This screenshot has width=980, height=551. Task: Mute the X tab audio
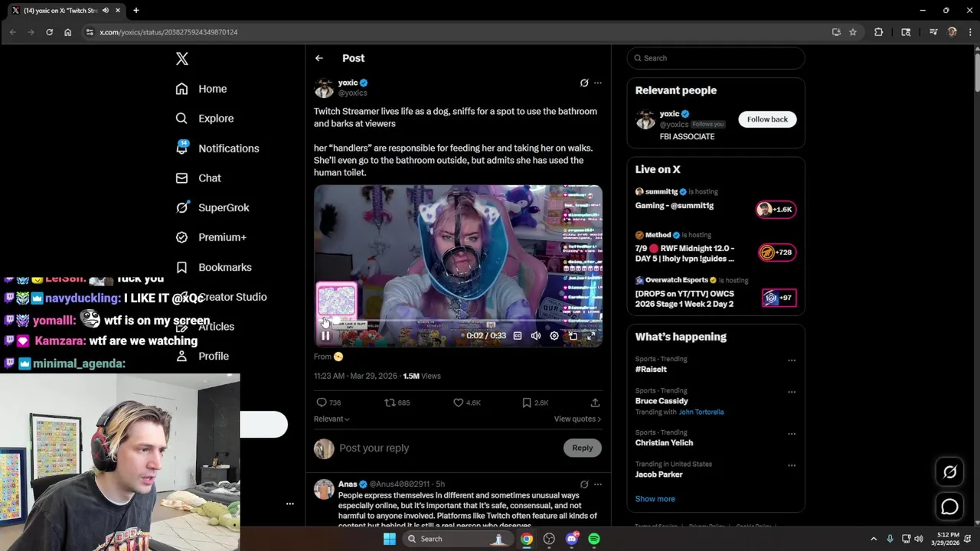pos(106,11)
